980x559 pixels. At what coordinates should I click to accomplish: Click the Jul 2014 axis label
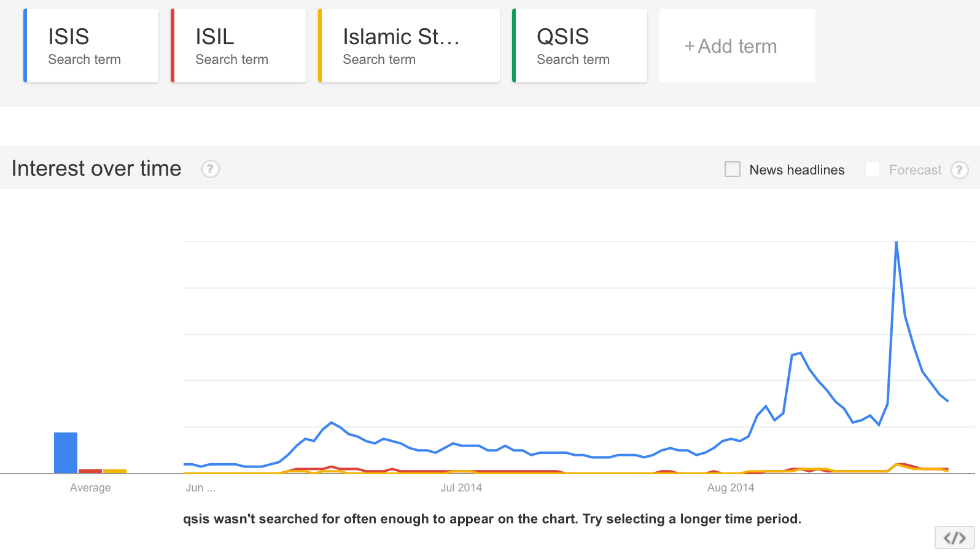click(461, 488)
